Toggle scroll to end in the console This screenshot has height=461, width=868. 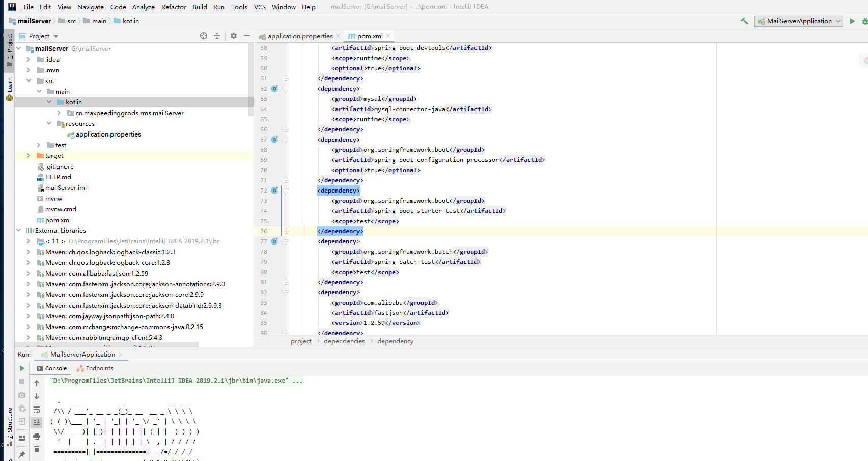click(x=37, y=423)
